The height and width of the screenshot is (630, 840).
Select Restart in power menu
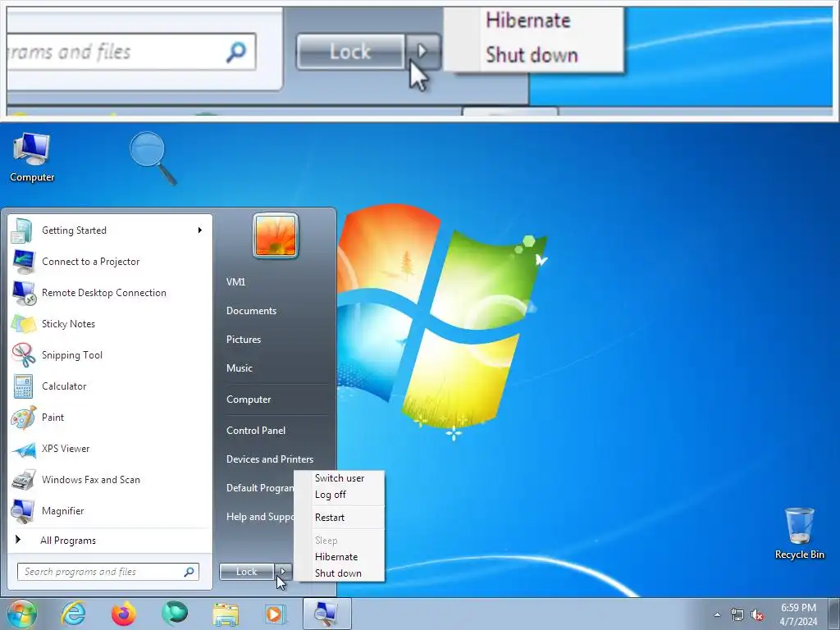tap(339, 518)
